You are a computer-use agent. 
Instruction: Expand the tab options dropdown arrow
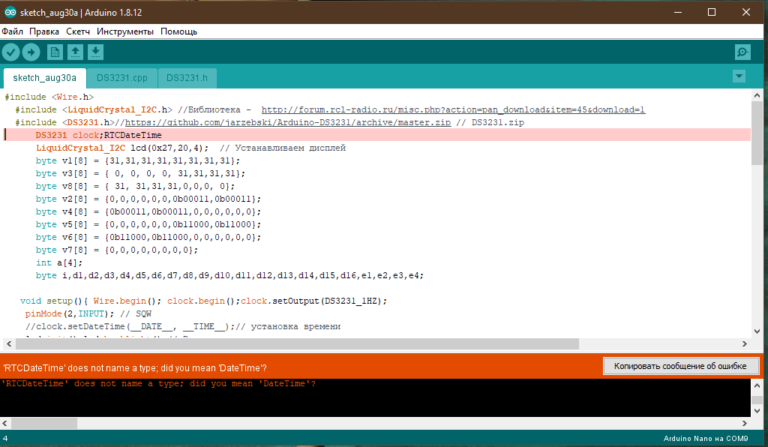click(x=739, y=76)
